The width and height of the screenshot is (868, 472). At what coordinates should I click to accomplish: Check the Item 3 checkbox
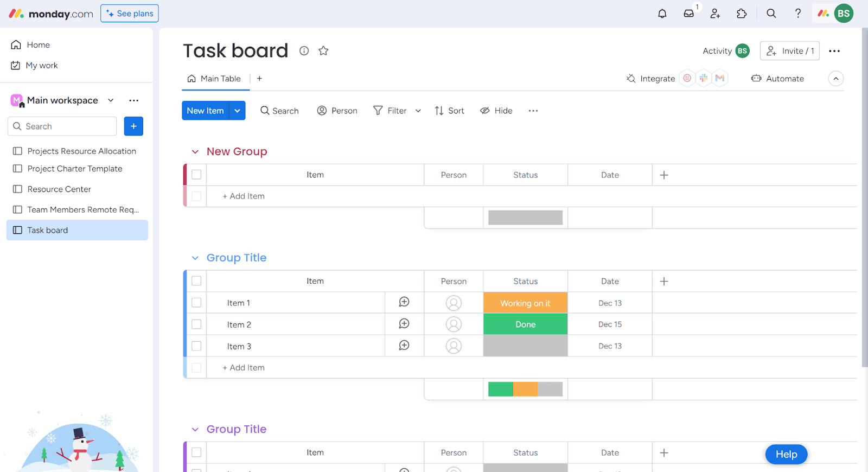(x=196, y=346)
